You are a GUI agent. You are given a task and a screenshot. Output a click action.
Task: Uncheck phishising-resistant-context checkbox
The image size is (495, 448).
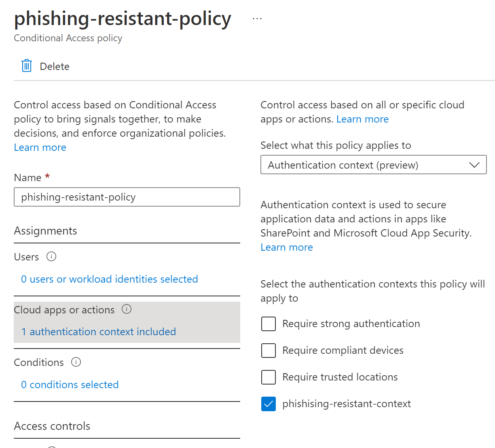point(269,404)
